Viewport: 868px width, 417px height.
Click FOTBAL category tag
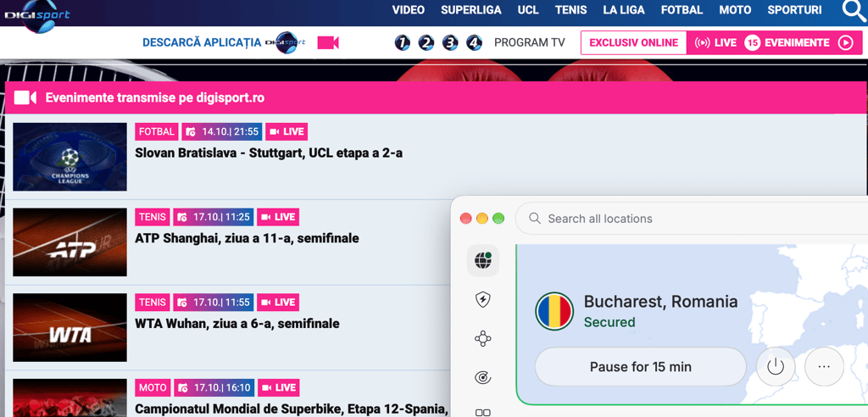tap(157, 132)
